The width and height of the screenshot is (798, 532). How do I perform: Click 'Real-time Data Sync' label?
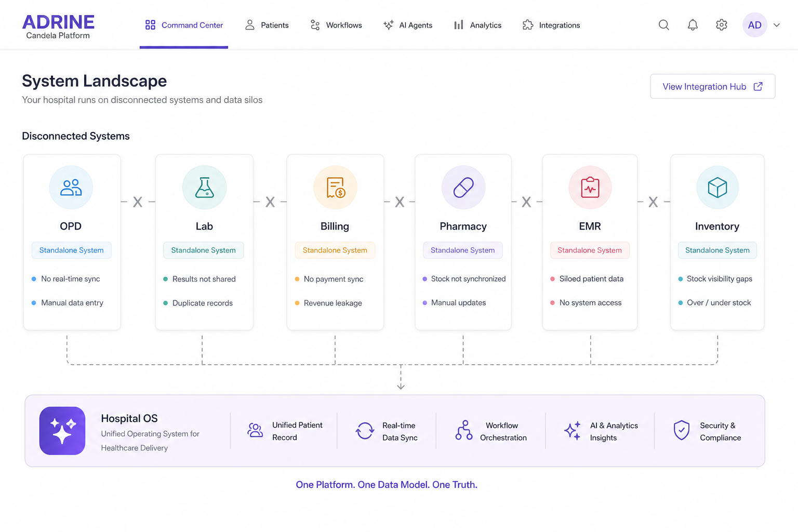[x=400, y=431]
